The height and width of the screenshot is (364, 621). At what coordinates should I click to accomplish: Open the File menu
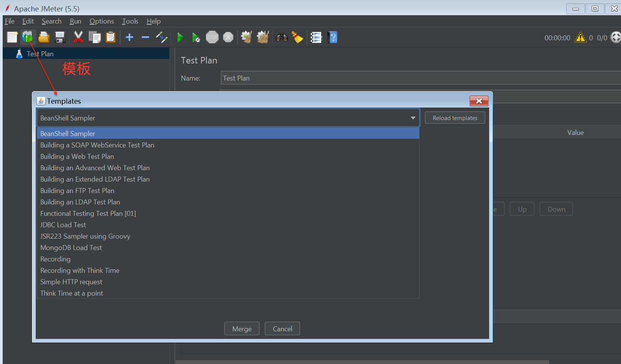click(x=10, y=21)
